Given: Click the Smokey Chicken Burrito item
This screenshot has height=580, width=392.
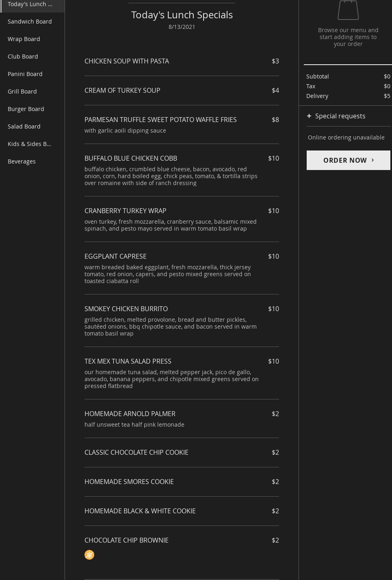Looking at the screenshot, I should [126, 309].
